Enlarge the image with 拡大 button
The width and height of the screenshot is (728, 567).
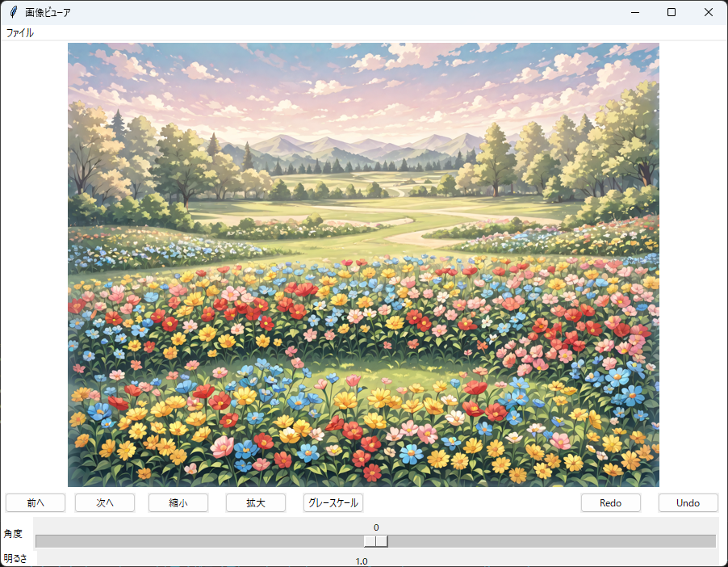pyautogui.click(x=256, y=502)
